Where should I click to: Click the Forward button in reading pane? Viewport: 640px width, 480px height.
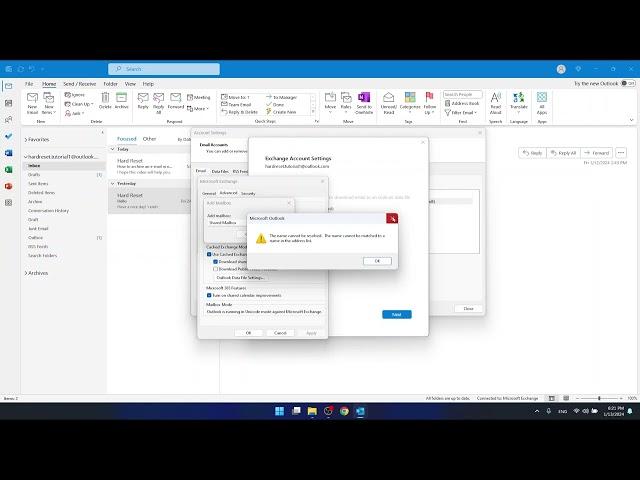point(597,153)
